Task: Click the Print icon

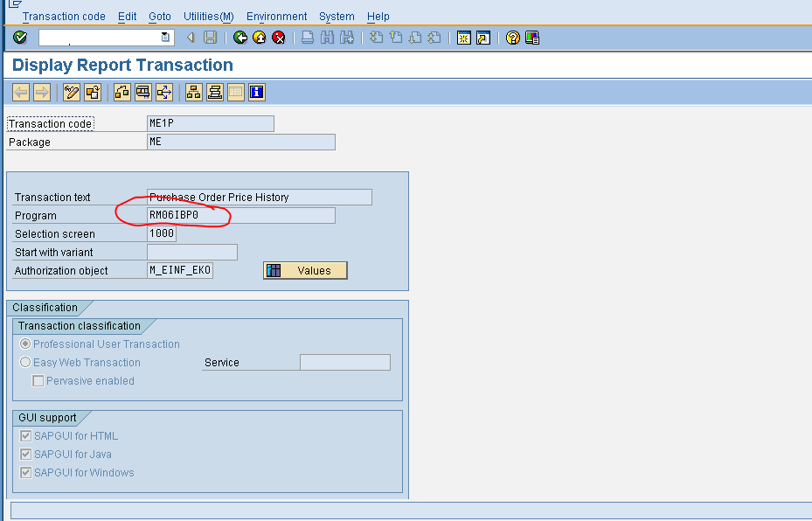Action: [x=306, y=38]
